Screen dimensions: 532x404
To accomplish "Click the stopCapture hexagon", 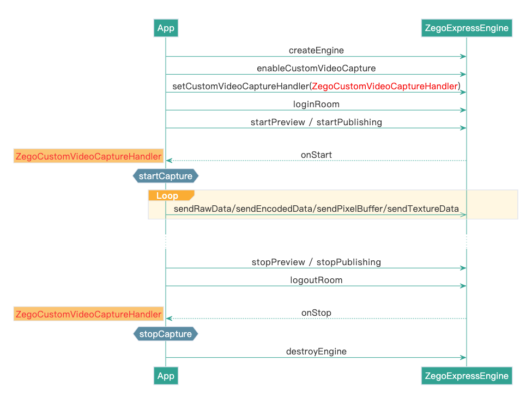I will point(166,334).
